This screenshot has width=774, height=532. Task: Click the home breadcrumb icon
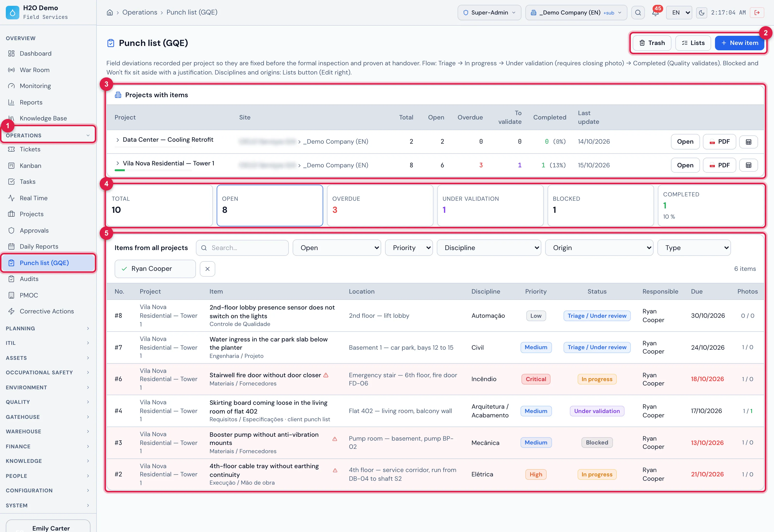(x=110, y=12)
